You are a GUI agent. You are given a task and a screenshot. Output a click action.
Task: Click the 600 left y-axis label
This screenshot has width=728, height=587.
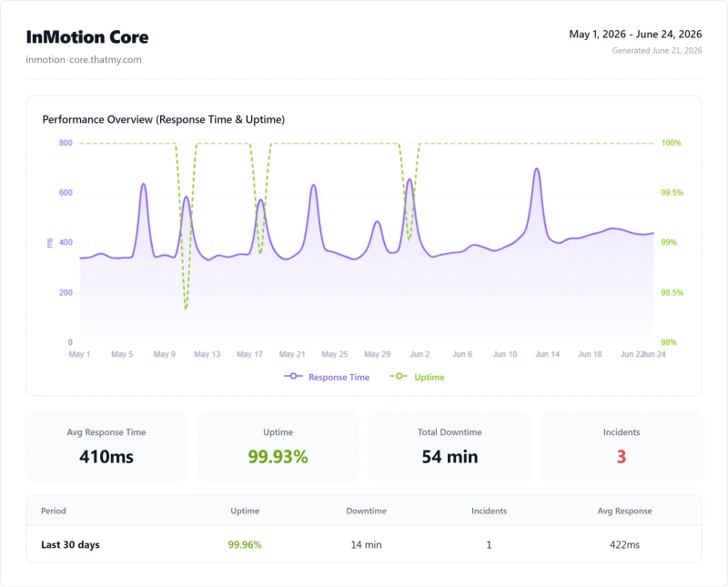(x=66, y=193)
